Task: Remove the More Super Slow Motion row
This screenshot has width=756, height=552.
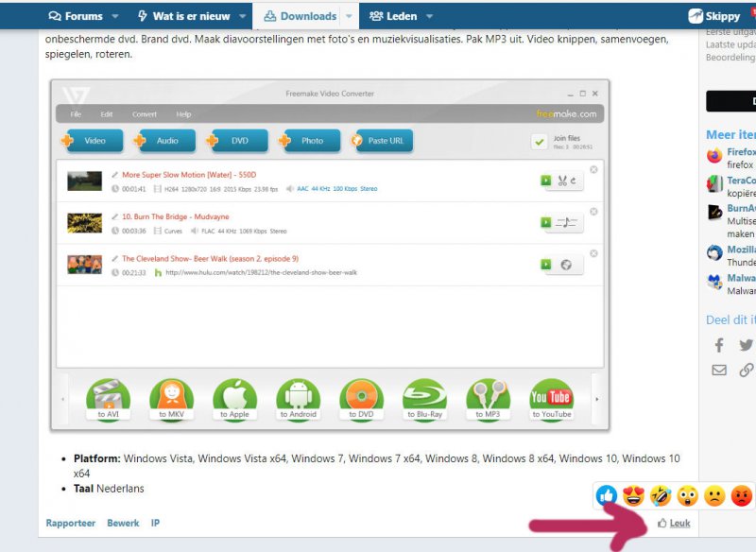Action: pos(594,170)
